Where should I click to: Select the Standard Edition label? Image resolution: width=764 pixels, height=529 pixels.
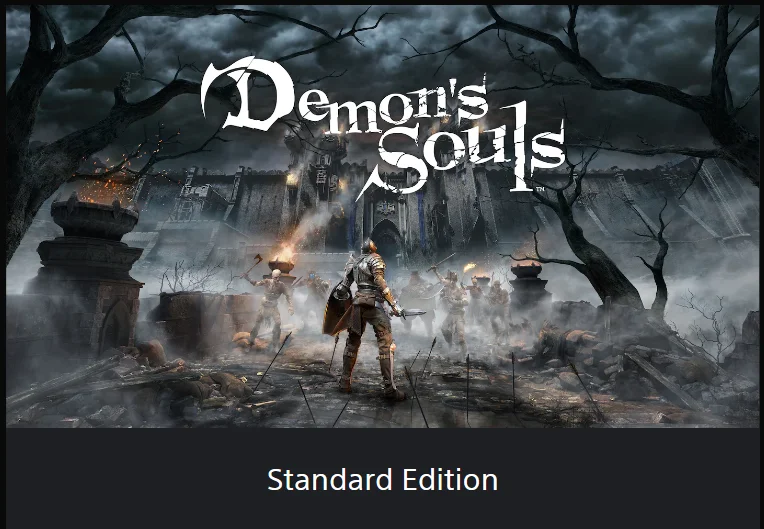point(382,479)
